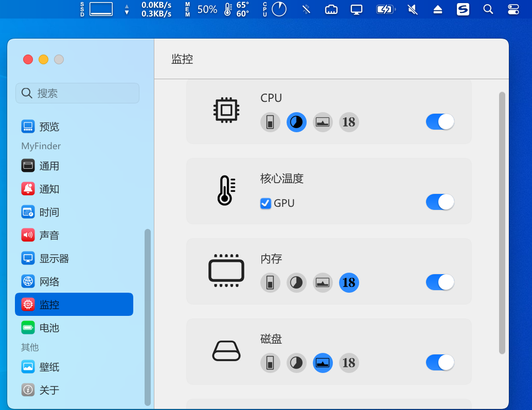
Task: Open the 预览 sidebar item
Action: click(74, 127)
